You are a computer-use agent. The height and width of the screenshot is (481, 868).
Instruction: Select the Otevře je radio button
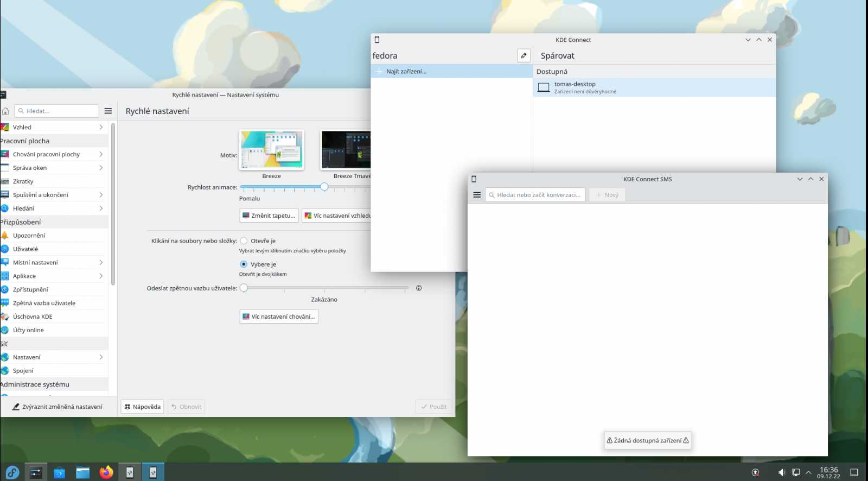[244, 241]
